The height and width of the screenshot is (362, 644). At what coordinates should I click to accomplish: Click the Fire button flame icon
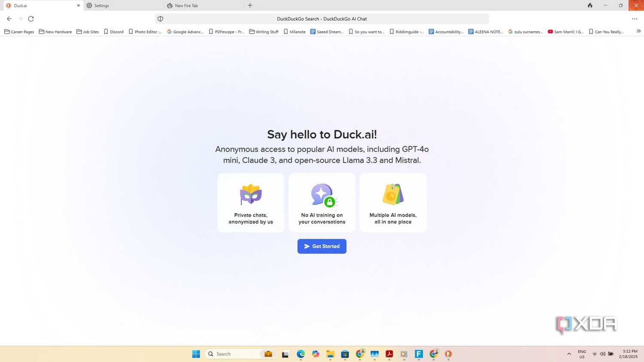point(590,5)
